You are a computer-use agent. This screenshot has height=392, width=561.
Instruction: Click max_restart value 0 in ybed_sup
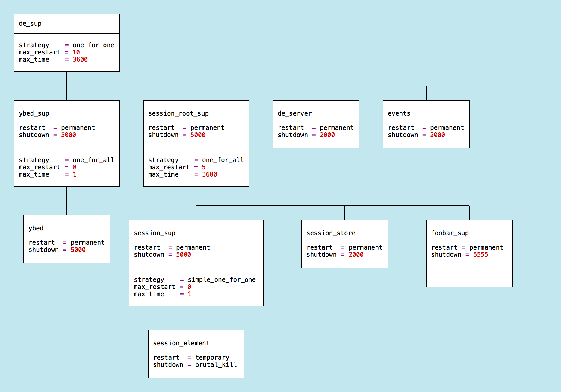75,167
